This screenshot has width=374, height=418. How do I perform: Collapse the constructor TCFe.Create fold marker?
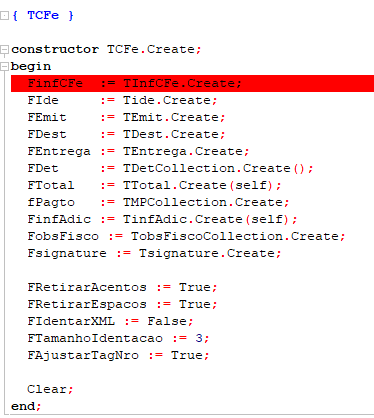4,50
